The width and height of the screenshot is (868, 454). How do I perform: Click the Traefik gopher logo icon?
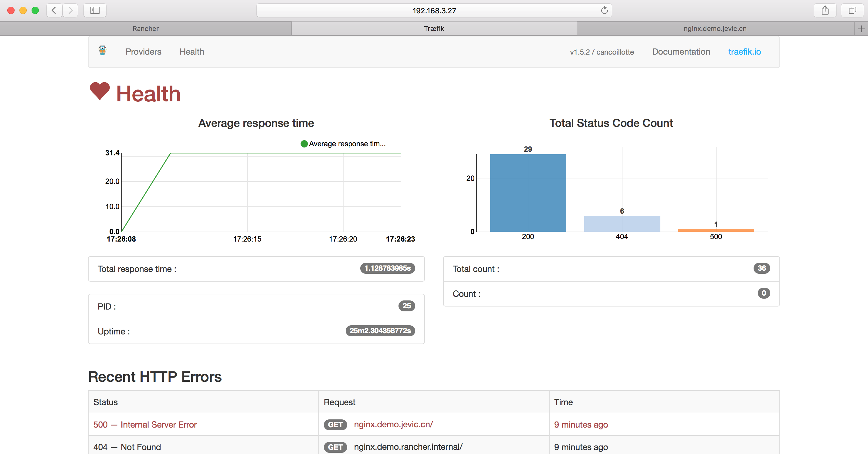point(103,51)
